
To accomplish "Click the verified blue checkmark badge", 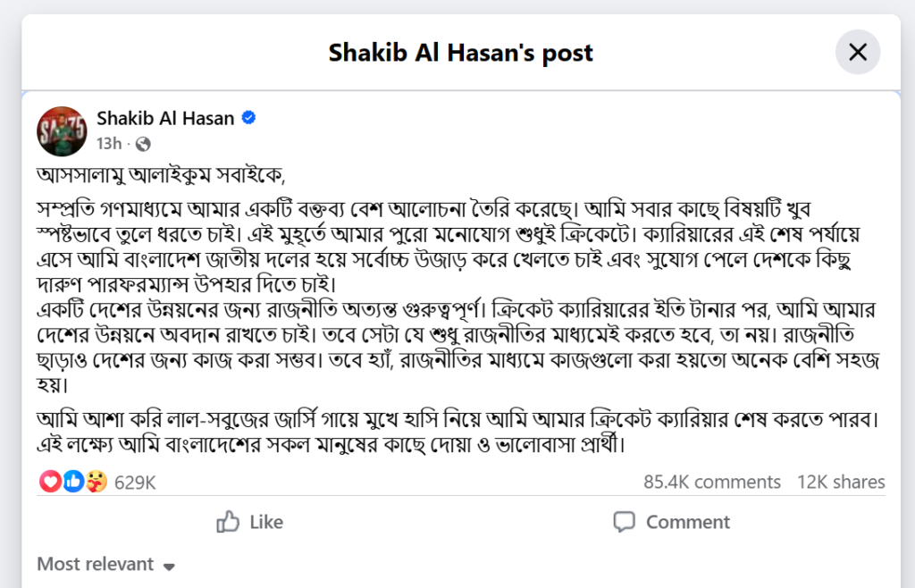I will 248,117.
